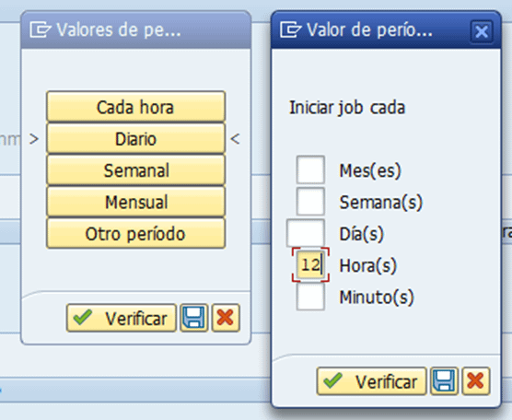Focus the Minuto(s) input field
The image size is (512, 420).
(310, 297)
